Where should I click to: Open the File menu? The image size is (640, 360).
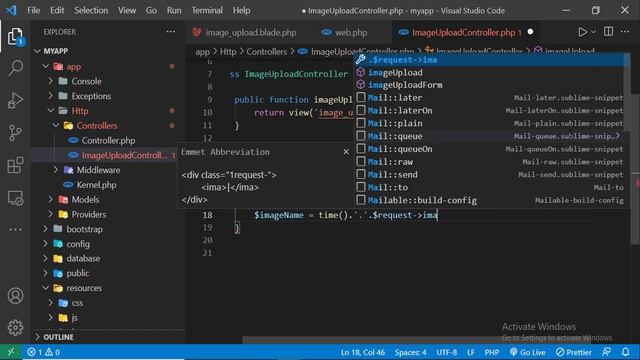pyautogui.click(x=33, y=10)
